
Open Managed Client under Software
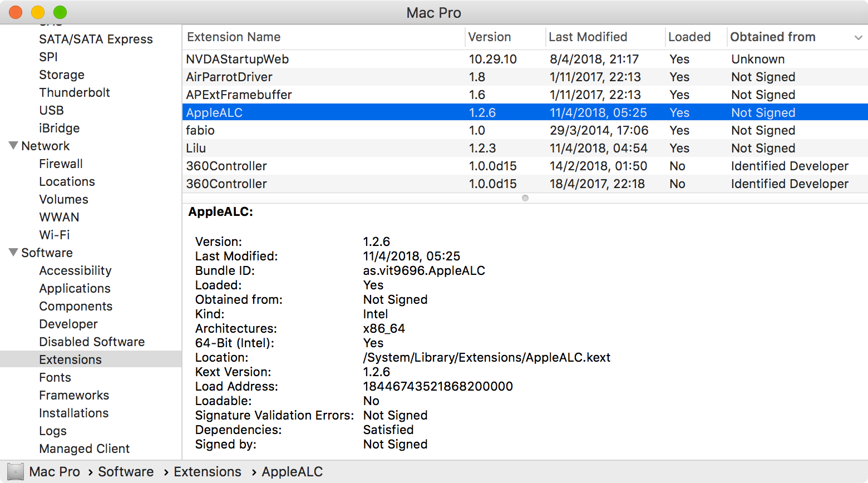[x=85, y=448]
